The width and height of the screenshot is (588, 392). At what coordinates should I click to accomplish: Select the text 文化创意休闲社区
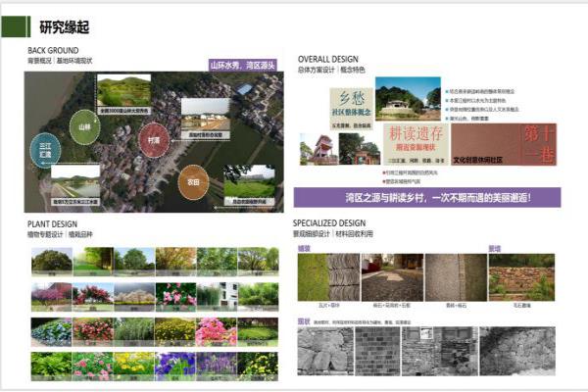point(478,160)
